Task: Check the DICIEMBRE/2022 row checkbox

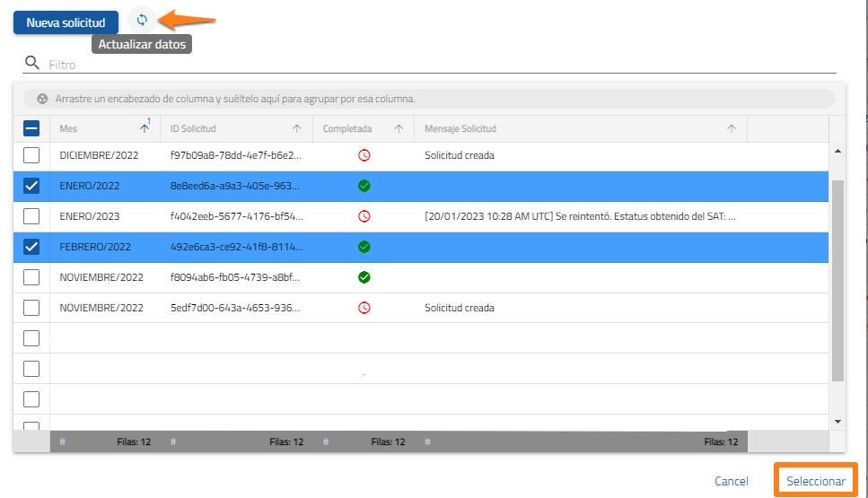Action: coord(31,155)
